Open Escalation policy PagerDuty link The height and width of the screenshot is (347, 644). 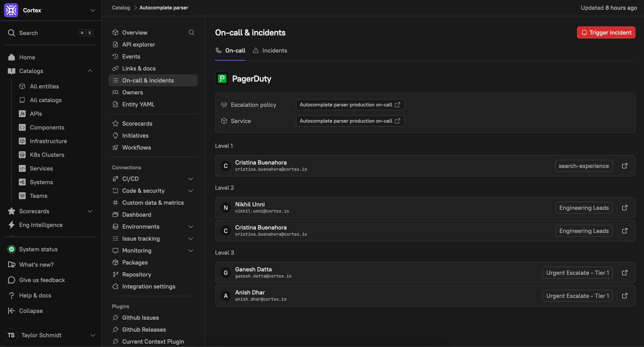(x=350, y=105)
